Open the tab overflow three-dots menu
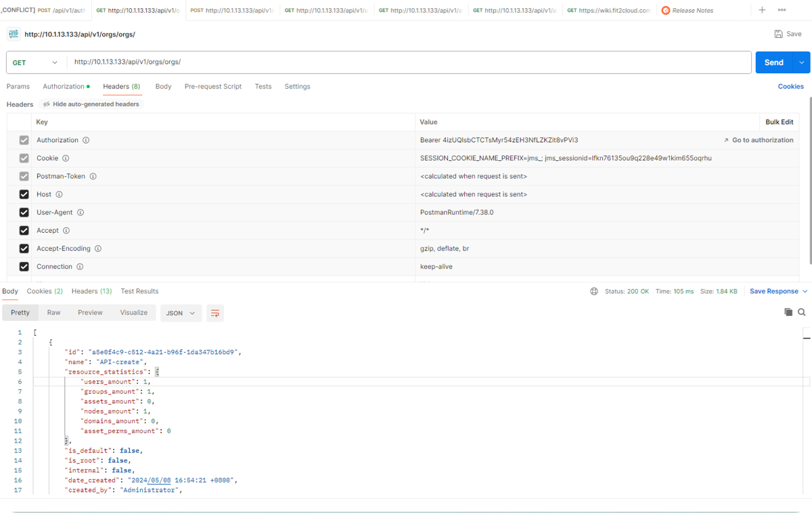 click(x=782, y=10)
